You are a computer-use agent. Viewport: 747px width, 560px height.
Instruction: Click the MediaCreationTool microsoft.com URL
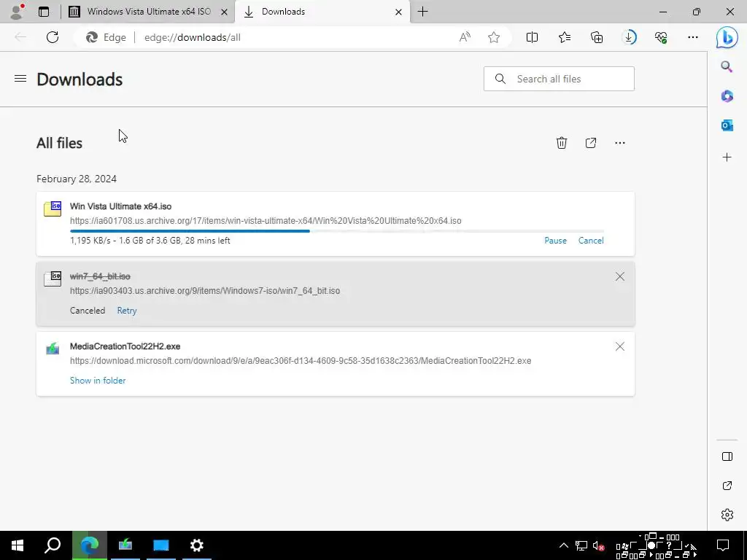pos(301,360)
